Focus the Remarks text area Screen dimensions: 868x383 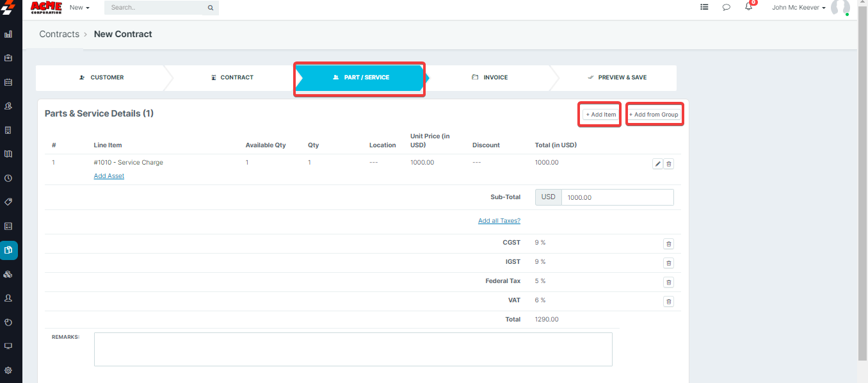click(x=353, y=349)
